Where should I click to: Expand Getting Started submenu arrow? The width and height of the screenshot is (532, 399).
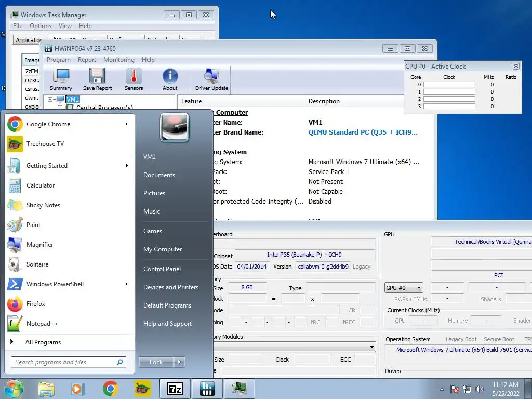127,166
